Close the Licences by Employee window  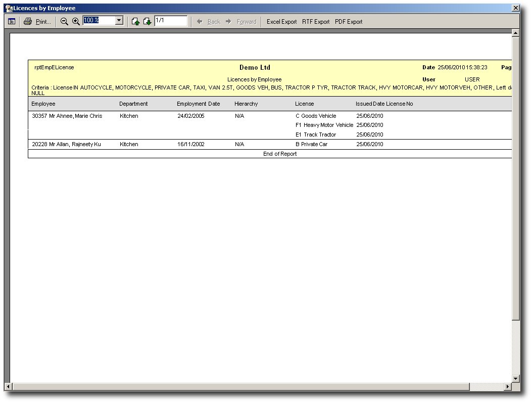click(515, 8)
